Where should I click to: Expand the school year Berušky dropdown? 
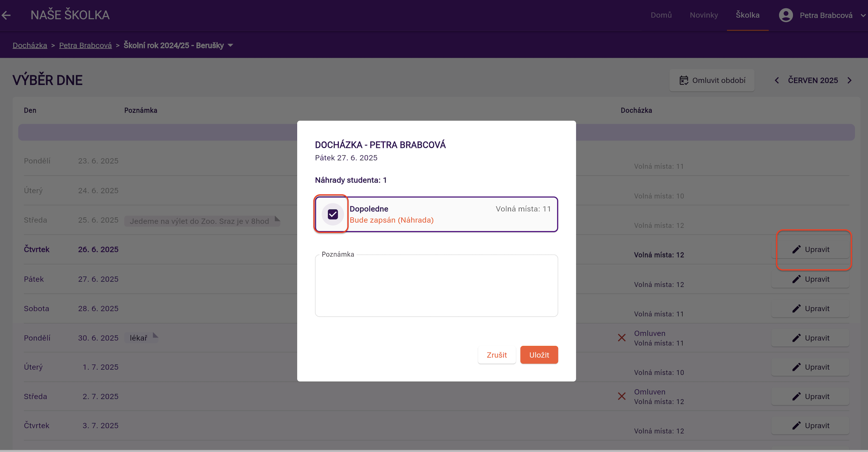230,45
